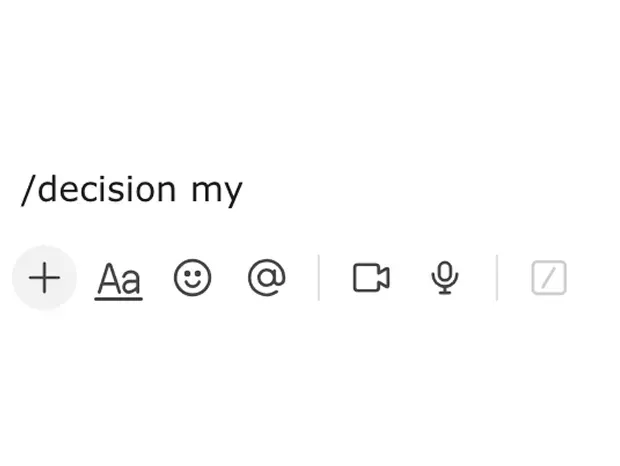
Task: Open the emoji picker
Action: (192, 278)
